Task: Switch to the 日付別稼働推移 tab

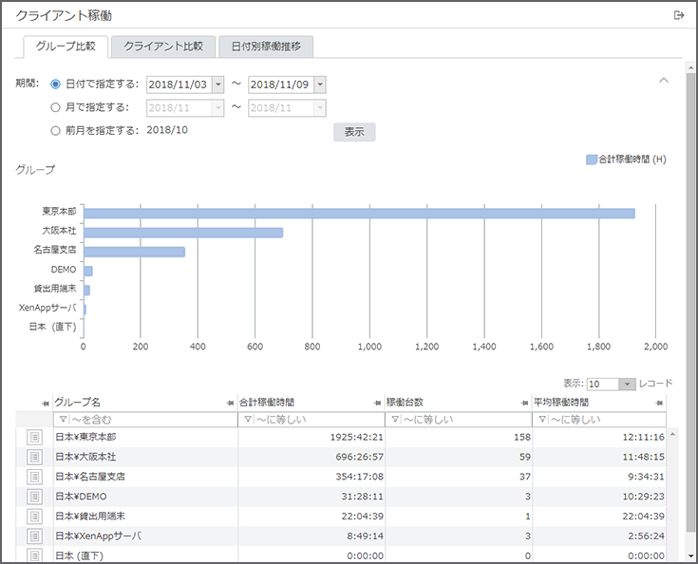Action: tap(266, 47)
